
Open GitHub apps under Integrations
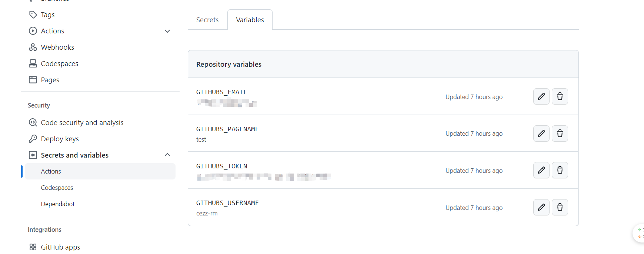(x=60, y=247)
